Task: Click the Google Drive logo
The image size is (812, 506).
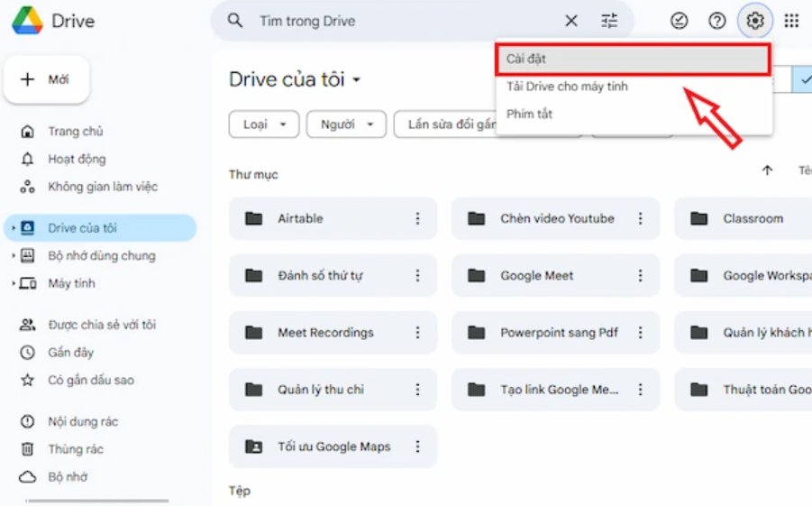Action: pos(27,21)
